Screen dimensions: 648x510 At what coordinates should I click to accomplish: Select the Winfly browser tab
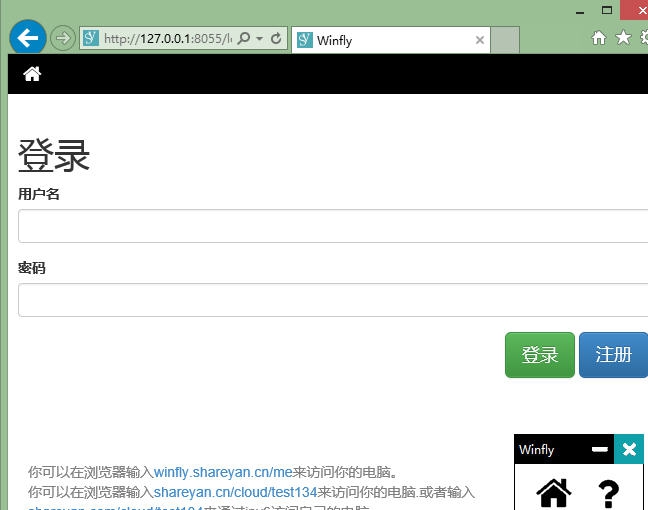pyautogui.click(x=391, y=40)
